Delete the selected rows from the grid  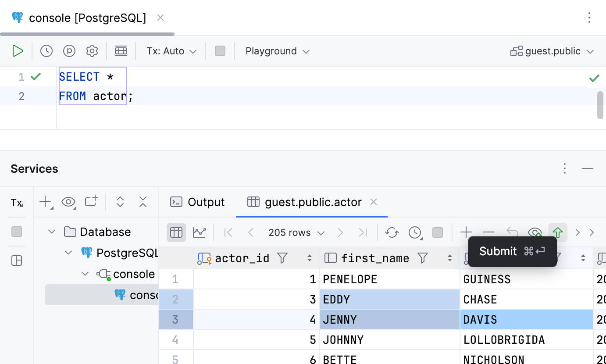pyautogui.click(x=489, y=232)
